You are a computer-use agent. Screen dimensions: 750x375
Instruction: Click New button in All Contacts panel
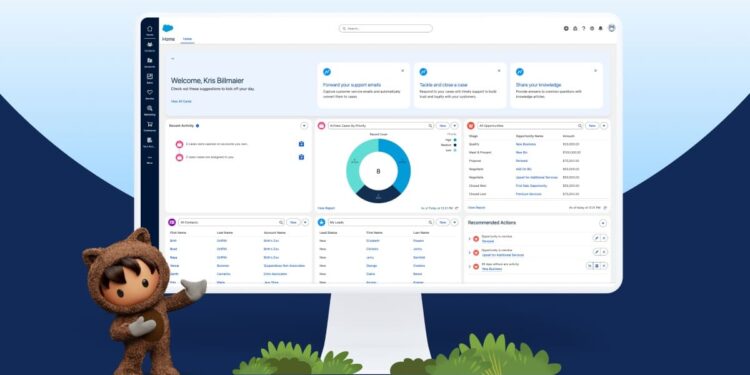pos(293,222)
